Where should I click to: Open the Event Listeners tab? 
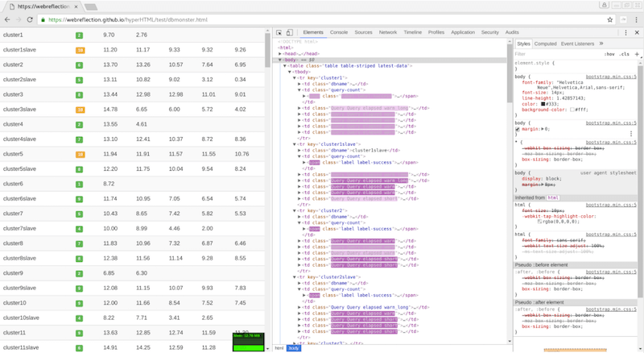577,44
